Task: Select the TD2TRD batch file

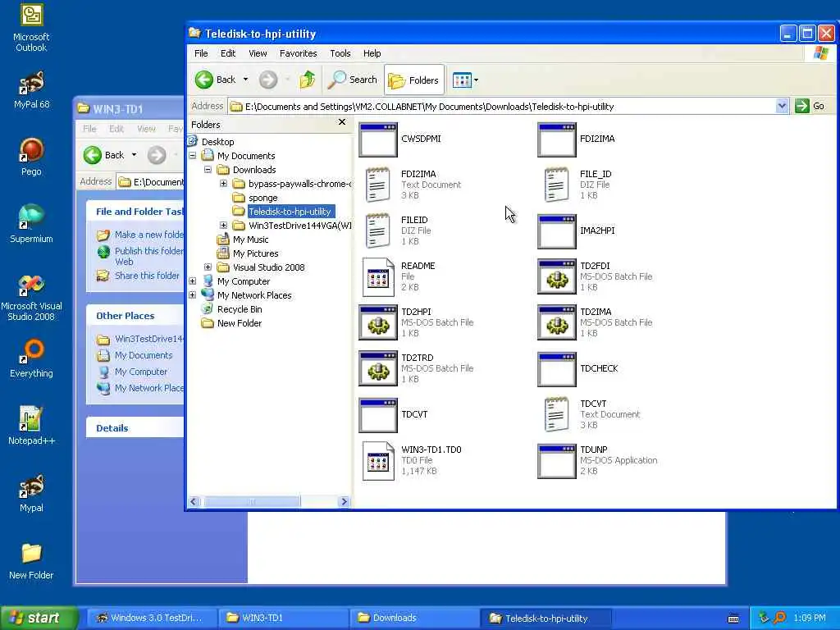Action: pos(416,368)
